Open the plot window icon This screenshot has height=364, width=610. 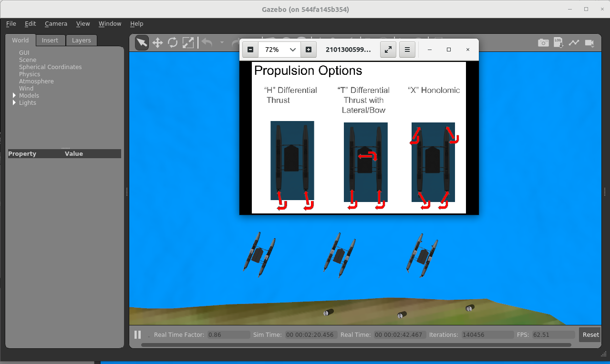(574, 42)
